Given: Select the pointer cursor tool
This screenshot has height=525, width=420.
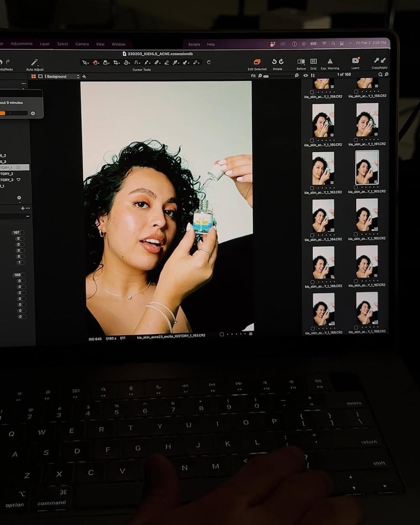Looking at the screenshot, I should click(x=85, y=63).
